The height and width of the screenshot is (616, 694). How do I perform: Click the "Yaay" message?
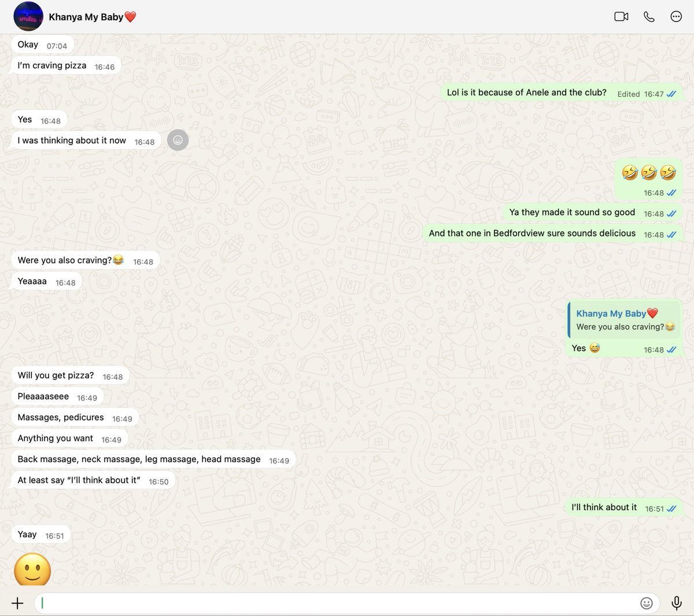click(41, 535)
